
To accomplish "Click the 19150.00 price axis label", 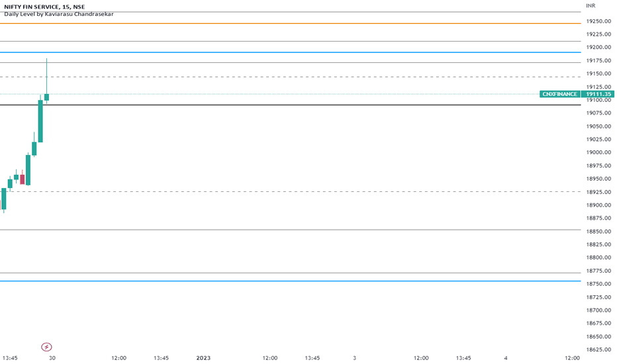I will (598, 73).
